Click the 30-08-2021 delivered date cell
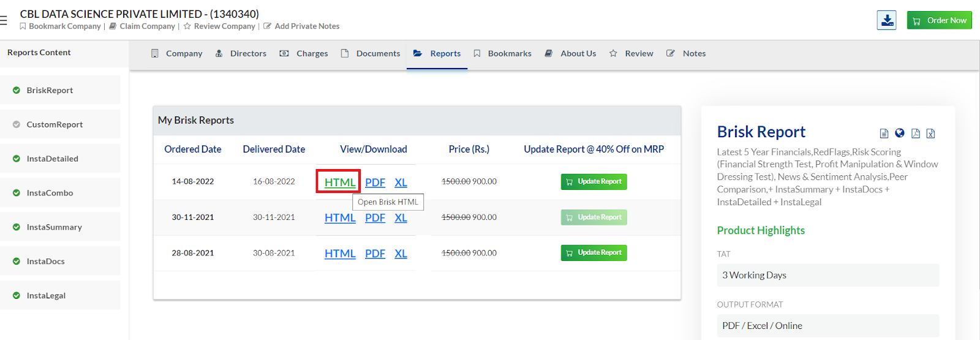The height and width of the screenshot is (340, 980). pyautogui.click(x=274, y=253)
